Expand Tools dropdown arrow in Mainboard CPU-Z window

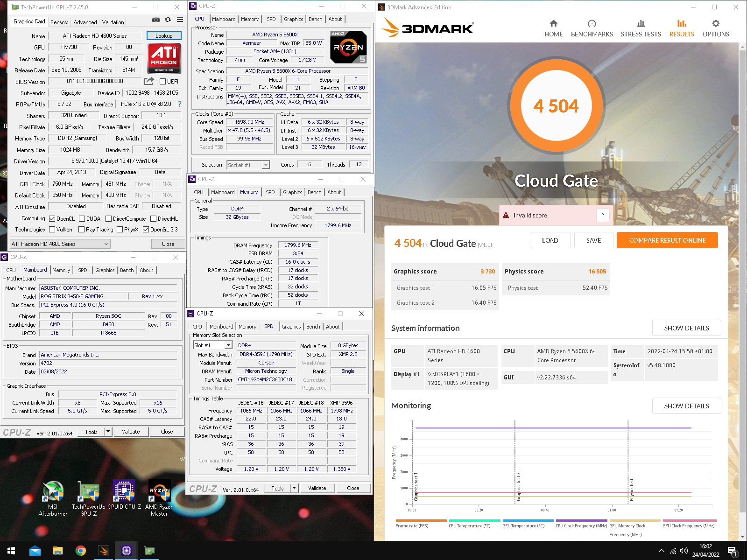tap(108, 432)
